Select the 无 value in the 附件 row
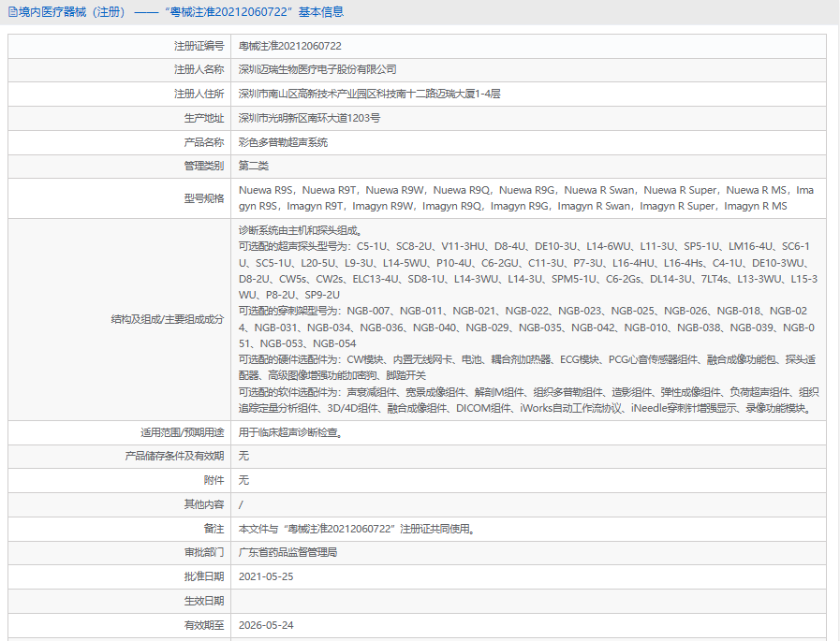This screenshot has height=641, width=840. pos(243,480)
